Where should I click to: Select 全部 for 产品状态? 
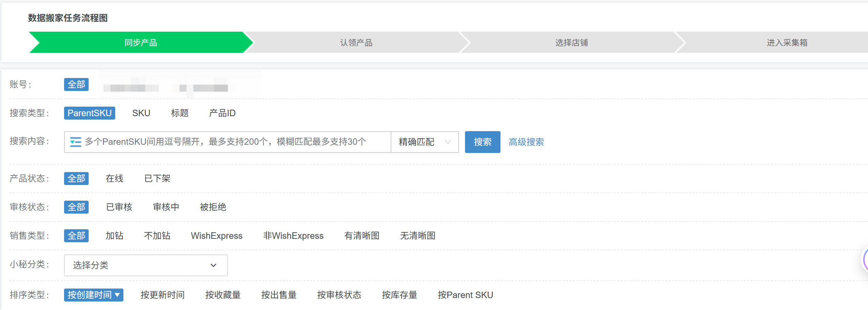tap(76, 179)
